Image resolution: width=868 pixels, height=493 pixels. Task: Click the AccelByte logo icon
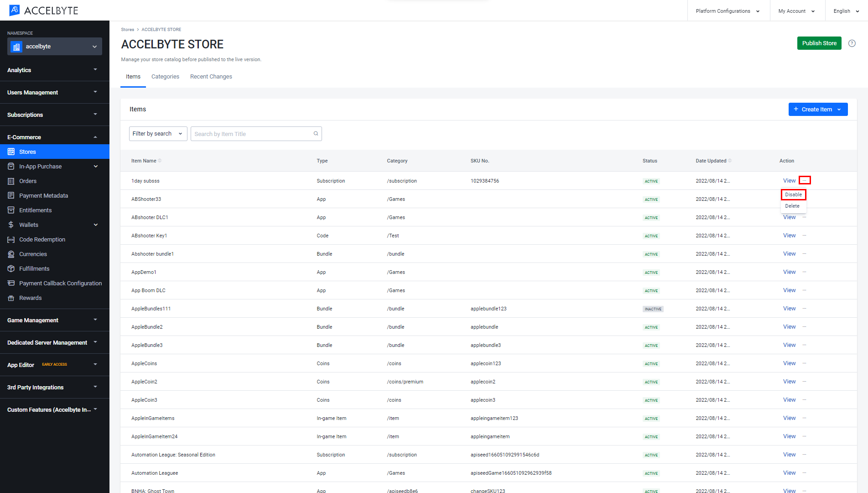[15, 10]
